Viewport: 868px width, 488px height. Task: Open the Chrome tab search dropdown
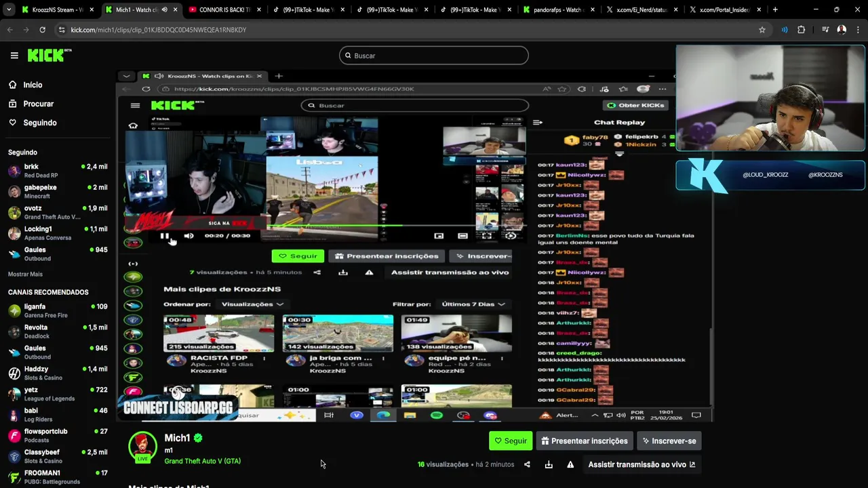9,9
